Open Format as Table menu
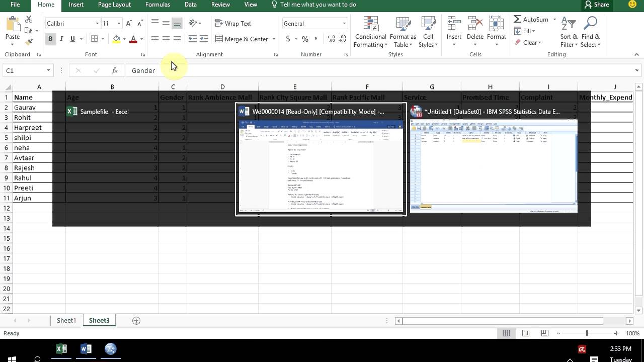The height and width of the screenshot is (362, 644). [403, 32]
